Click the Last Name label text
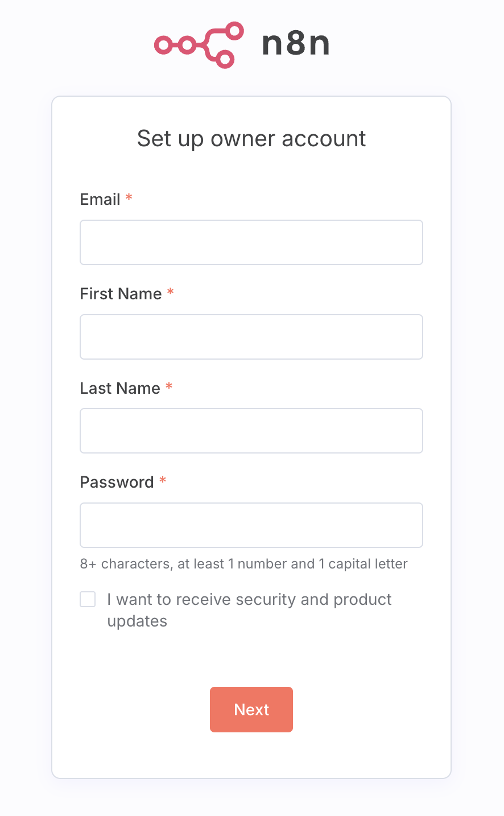Image resolution: width=504 pixels, height=816 pixels. point(120,388)
